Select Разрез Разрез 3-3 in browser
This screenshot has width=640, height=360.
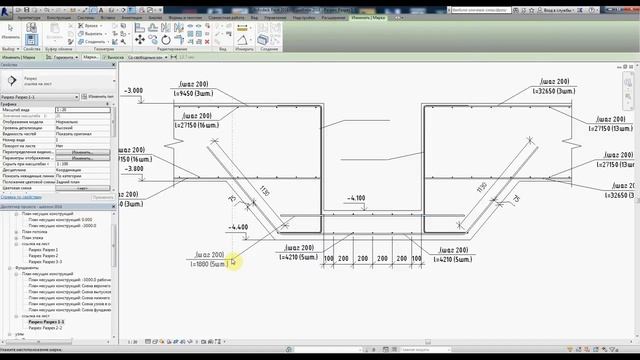pos(45,262)
